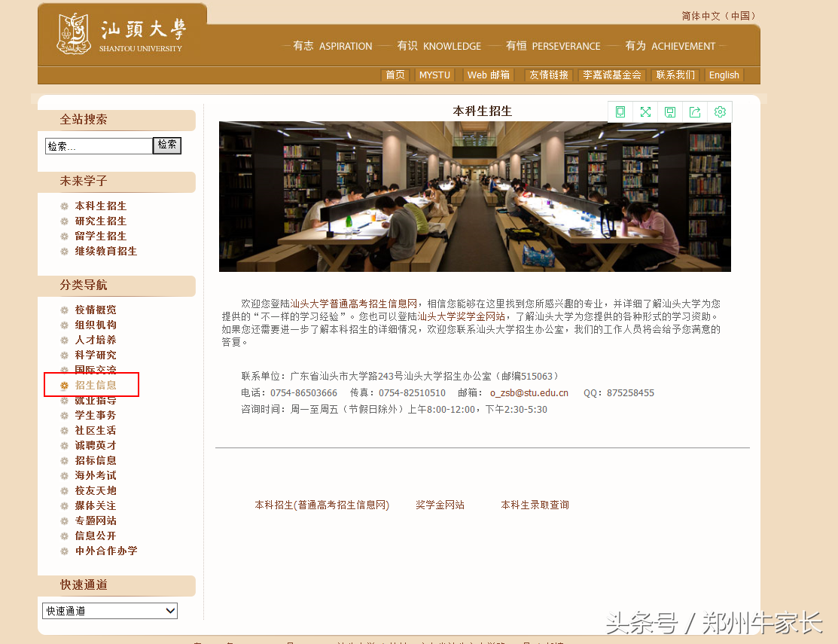Click the save page floppy disk icon
The height and width of the screenshot is (644, 838).
pos(670,111)
